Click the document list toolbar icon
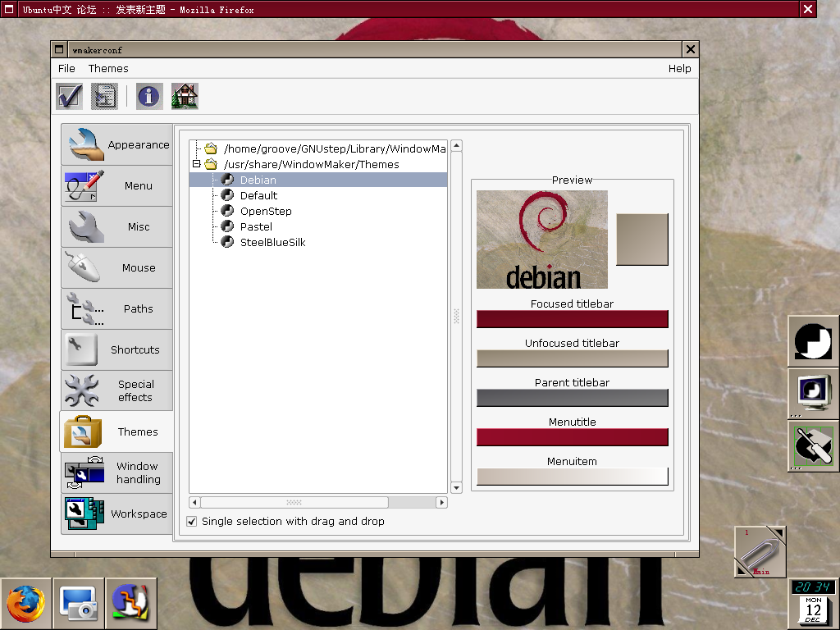Image resolution: width=840 pixels, height=630 pixels. click(x=104, y=97)
